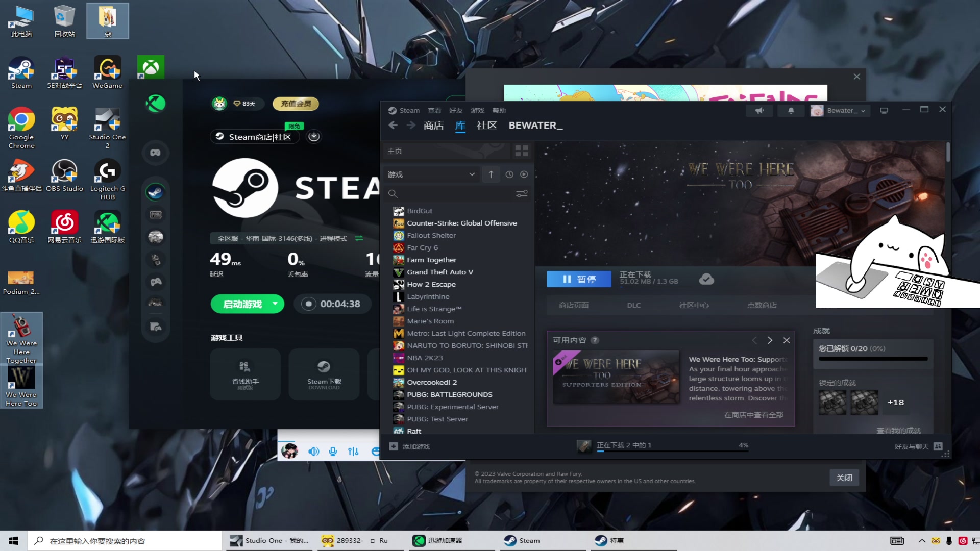Launch QQ音乐 desktop icon
Viewport: 980px width, 551px height.
[21, 227]
